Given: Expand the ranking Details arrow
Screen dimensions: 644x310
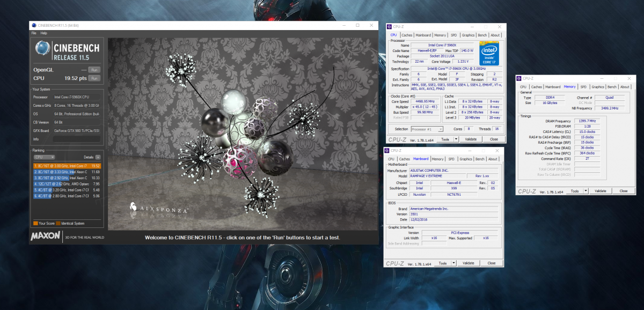Looking at the screenshot, I should click(x=98, y=157).
